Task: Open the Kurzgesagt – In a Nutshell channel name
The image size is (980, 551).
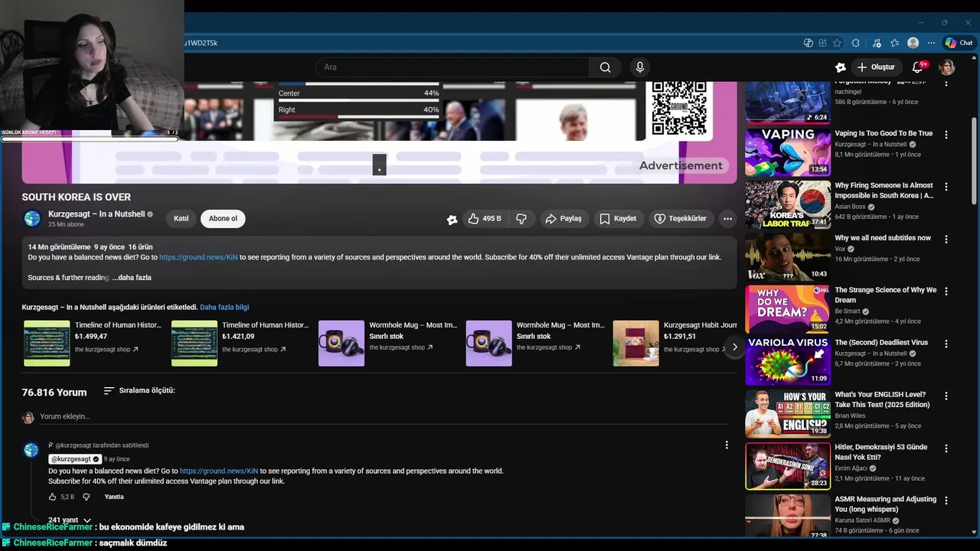Action: point(96,214)
